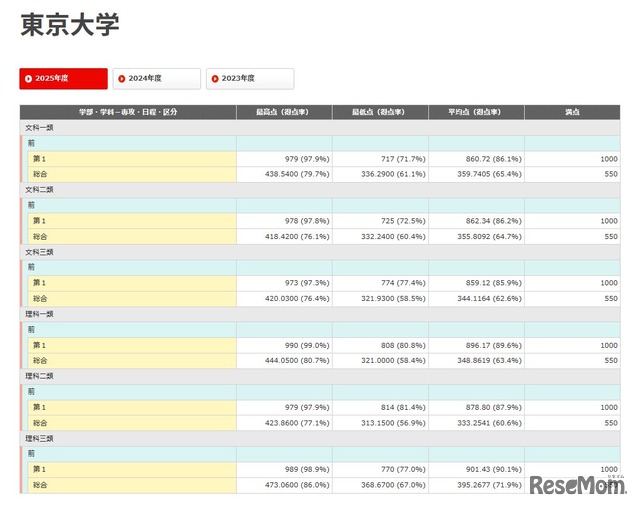Click the 332.2400 (60.4%) cell
Screen dimensions: 640x508
click(x=380, y=237)
